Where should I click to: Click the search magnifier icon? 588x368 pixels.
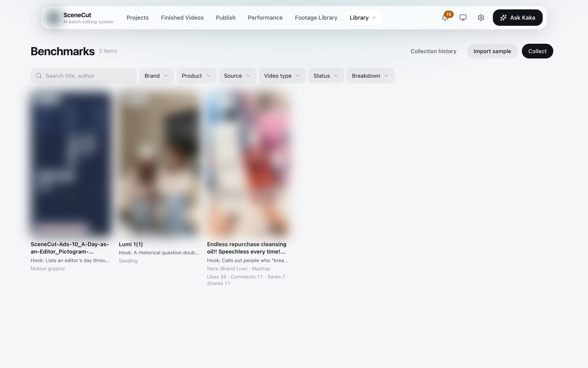pyautogui.click(x=39, y=76)
